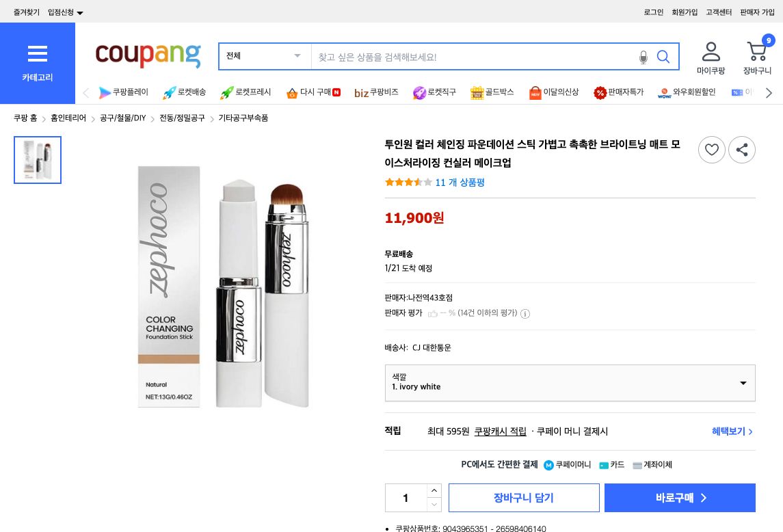Click the product thumbnail in the gallery
This screenshot has width=783, height=532.
coord(38,160)
